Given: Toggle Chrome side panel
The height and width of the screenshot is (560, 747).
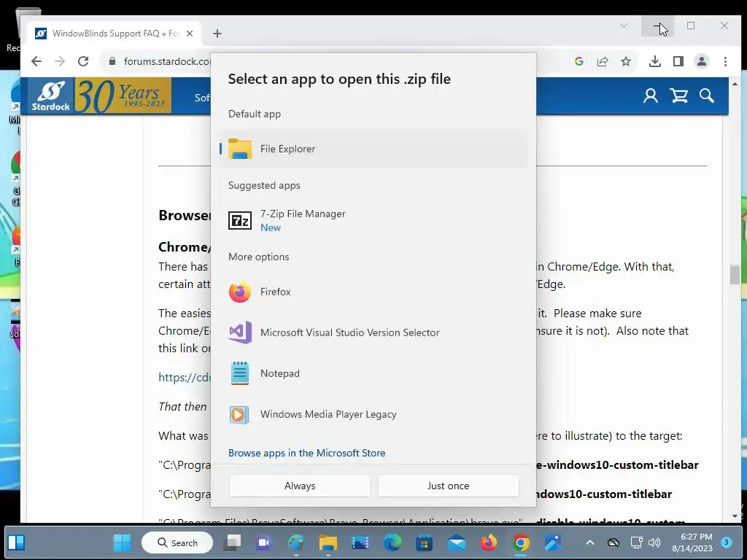Looking at the screenshot, I should point(678,61).
